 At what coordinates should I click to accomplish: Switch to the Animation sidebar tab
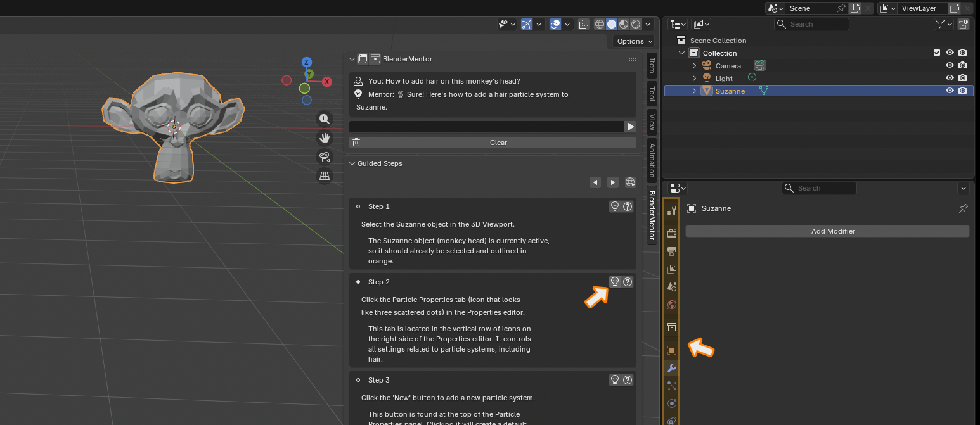(x=652, y=160)
